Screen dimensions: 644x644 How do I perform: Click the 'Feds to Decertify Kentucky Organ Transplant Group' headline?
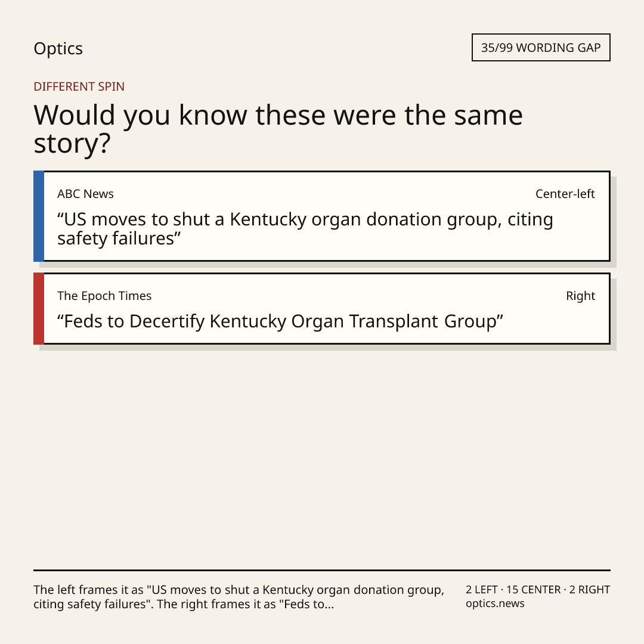click(280, 321)
